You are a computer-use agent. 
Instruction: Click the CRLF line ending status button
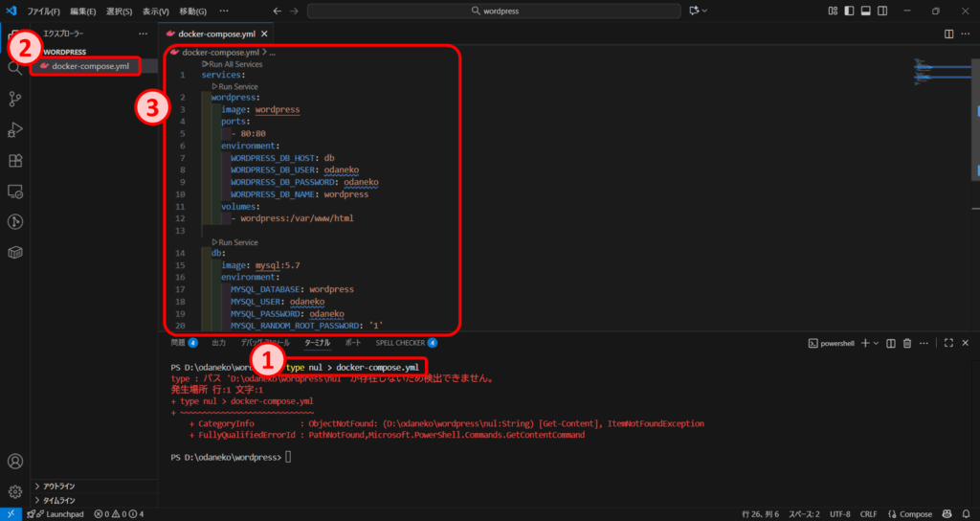(x=868, y=514)
